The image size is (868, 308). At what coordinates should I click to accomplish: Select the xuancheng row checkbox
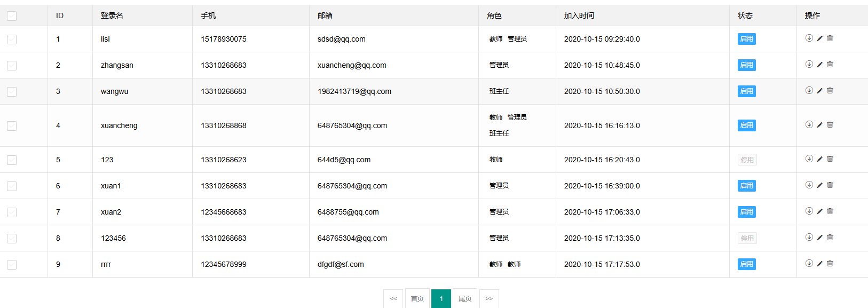[x=12, y=126]
